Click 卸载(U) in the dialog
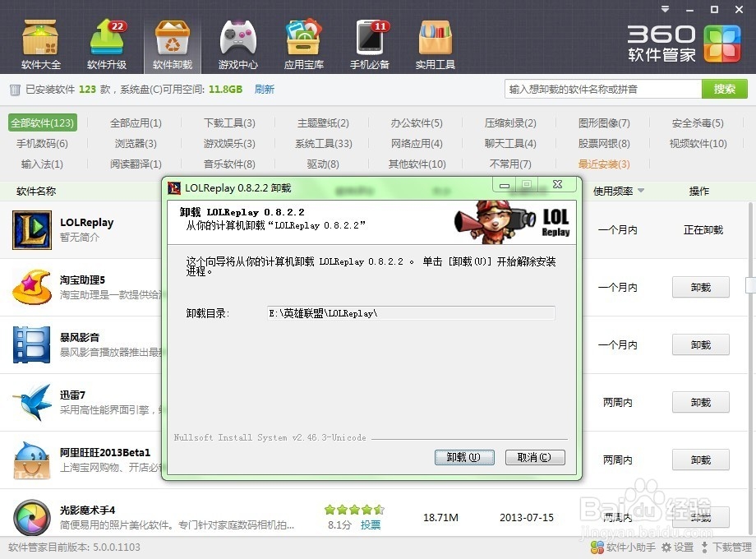Image resolution: width=756 pixels, height=559 pixels. (x=464, y=457)
